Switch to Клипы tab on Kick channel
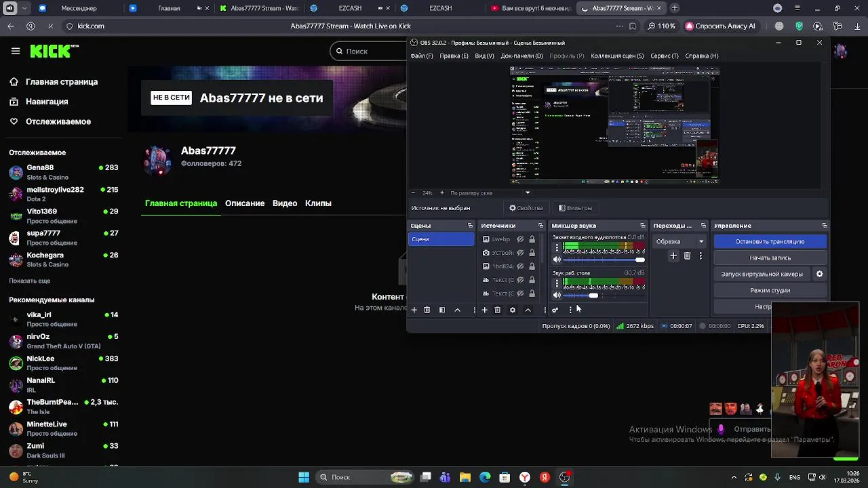 point(318,203)
